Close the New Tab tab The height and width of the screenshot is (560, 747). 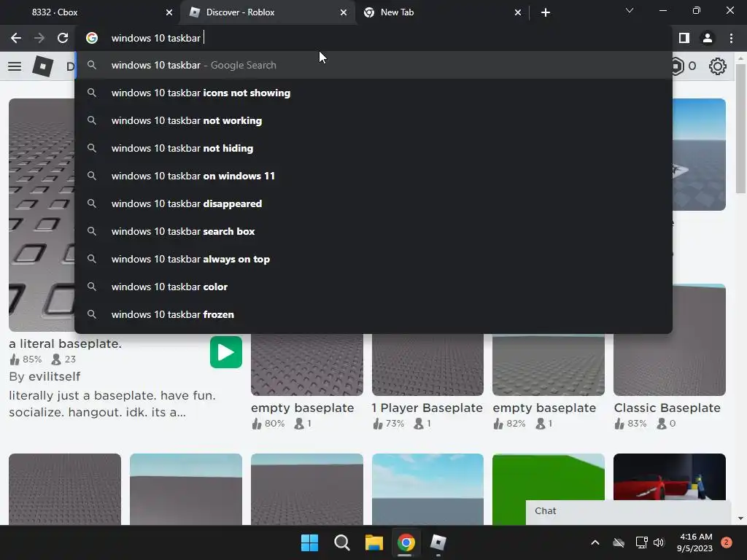click(518, 12)
